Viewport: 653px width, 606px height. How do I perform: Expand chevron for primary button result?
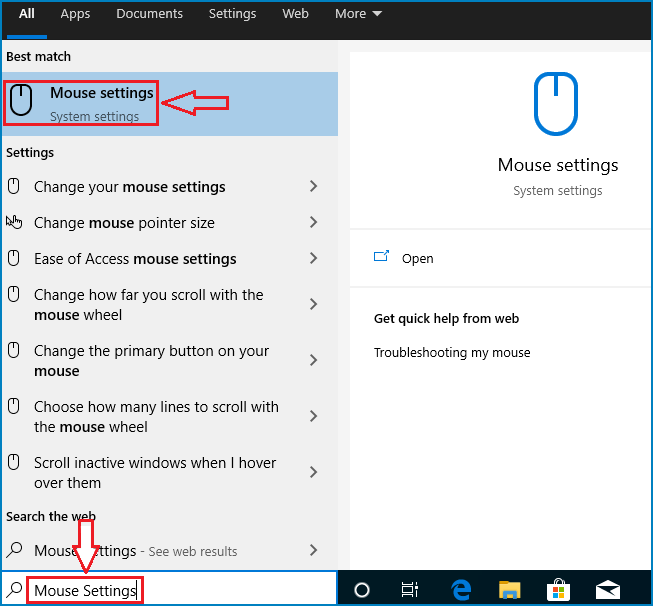coord(314,360)
